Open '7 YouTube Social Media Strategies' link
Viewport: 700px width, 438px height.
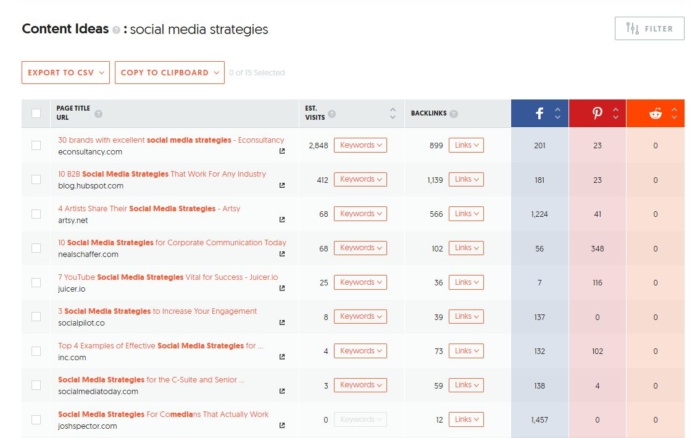pos(168,277)
